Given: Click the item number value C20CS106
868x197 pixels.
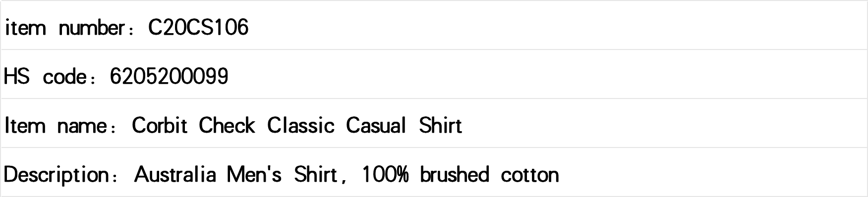Looking at the screenshot, I should [x=198, y=27].
